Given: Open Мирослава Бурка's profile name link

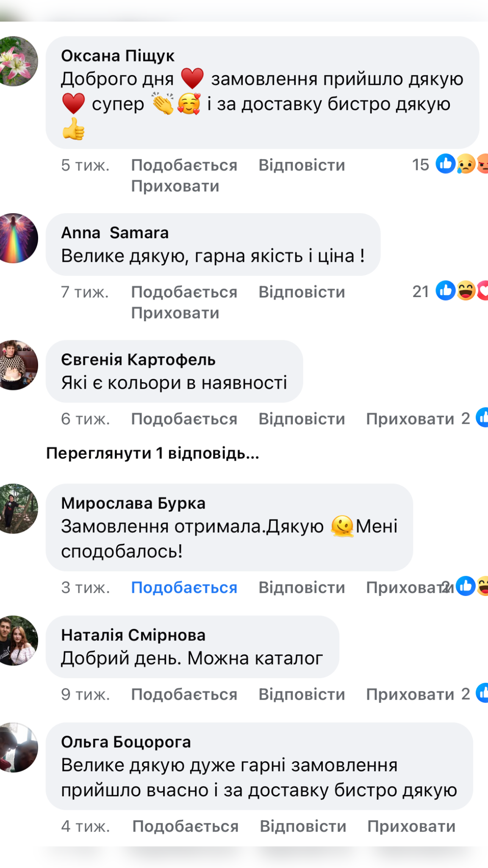Looking at the screenshot, I should point(133,503).
